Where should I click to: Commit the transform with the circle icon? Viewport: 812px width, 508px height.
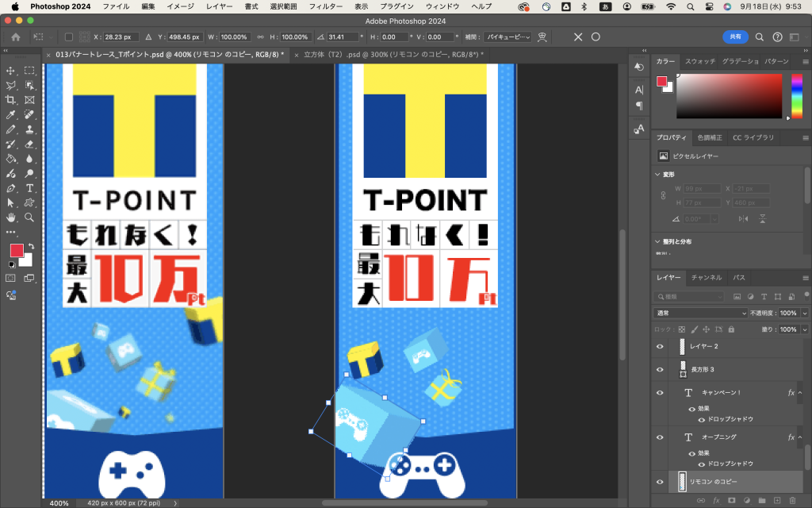[596, 37]
